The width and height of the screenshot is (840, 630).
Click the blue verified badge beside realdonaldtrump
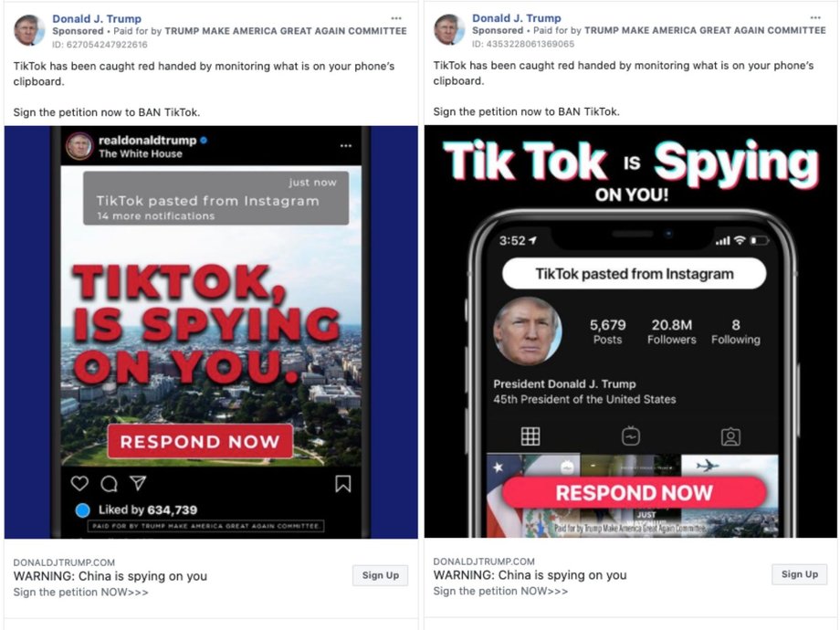point(204,141)
